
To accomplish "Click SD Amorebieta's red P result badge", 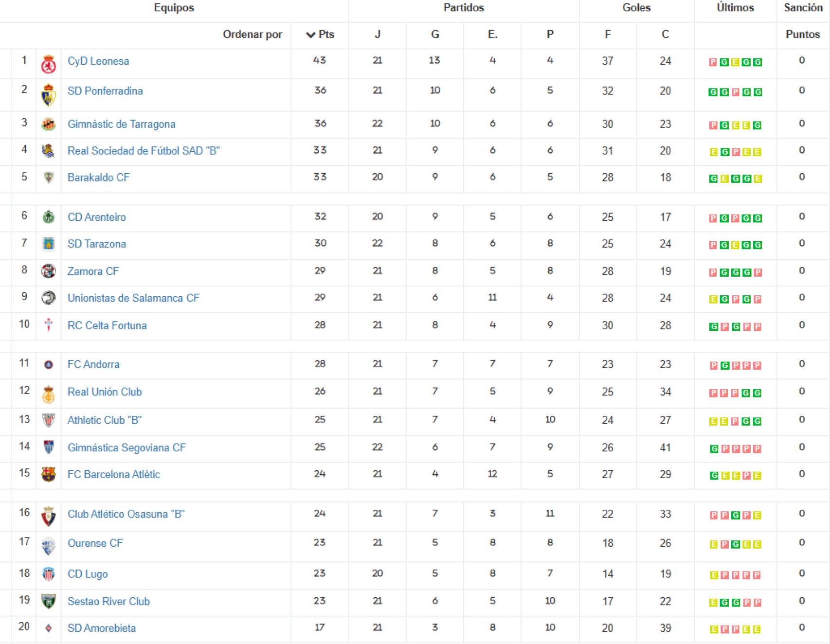I will [724, 628].
